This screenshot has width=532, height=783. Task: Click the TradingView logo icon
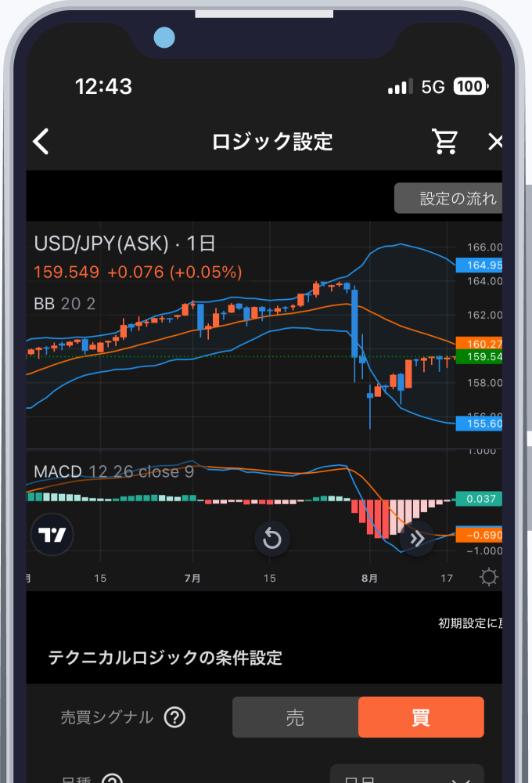[x=52, y=535]
